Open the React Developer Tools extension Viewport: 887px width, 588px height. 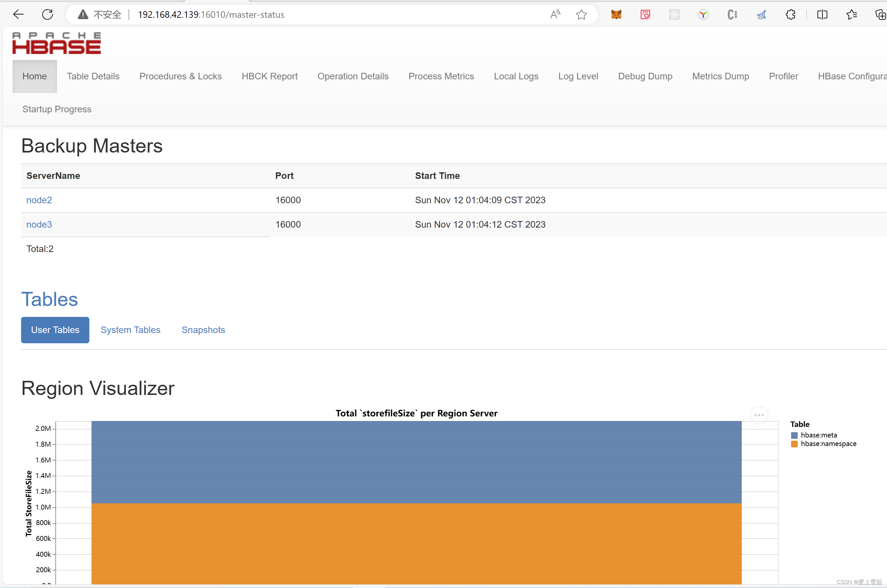pyautogui.click(x=674, y=14)
